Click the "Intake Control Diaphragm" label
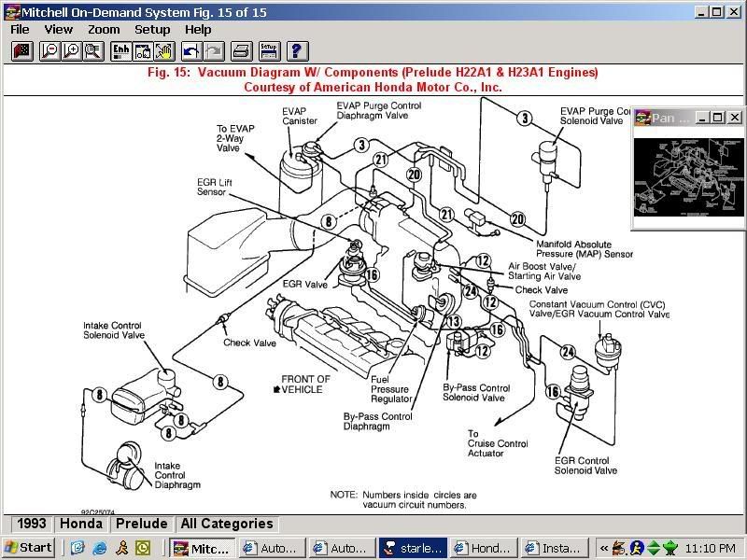Image resolution: width=747 pixels, height=560 pixels. click(x=177, y=475)
